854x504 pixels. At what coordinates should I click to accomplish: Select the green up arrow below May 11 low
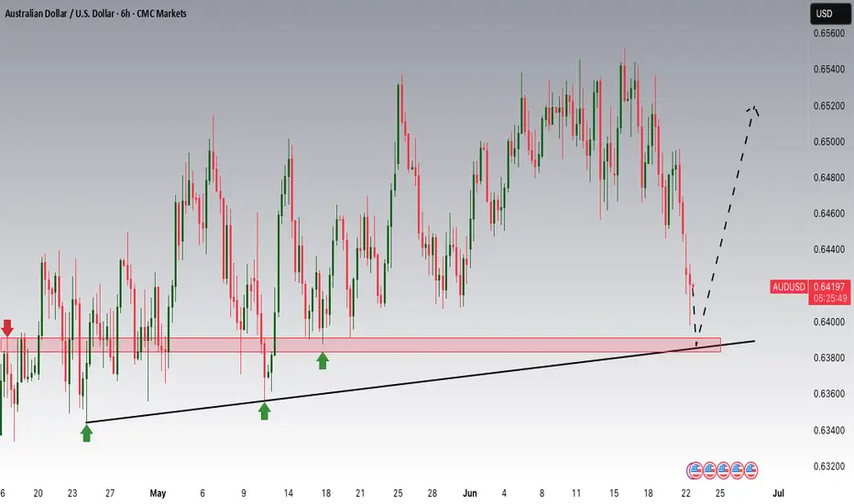pyautogui.click(x=264, y=411)
